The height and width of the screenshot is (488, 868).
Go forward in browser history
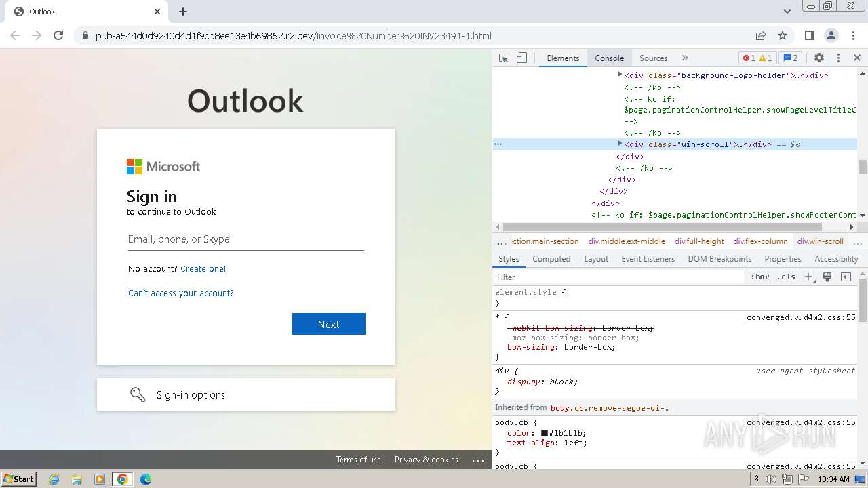37,35
